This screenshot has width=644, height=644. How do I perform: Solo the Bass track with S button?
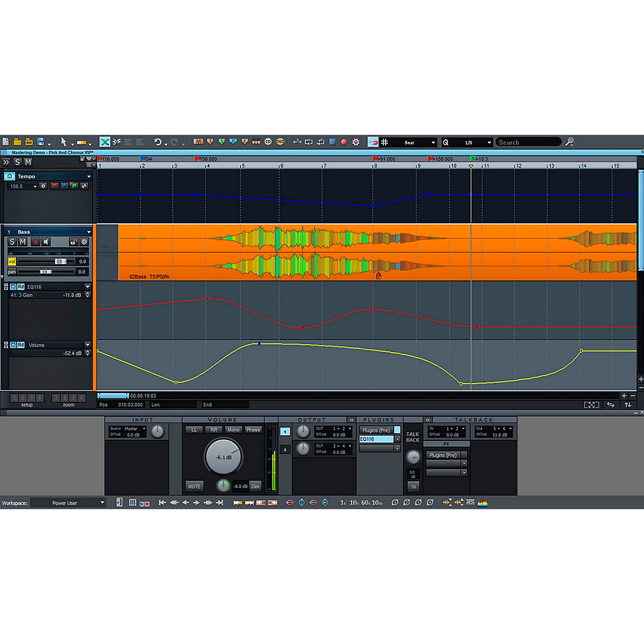point(12,242)
